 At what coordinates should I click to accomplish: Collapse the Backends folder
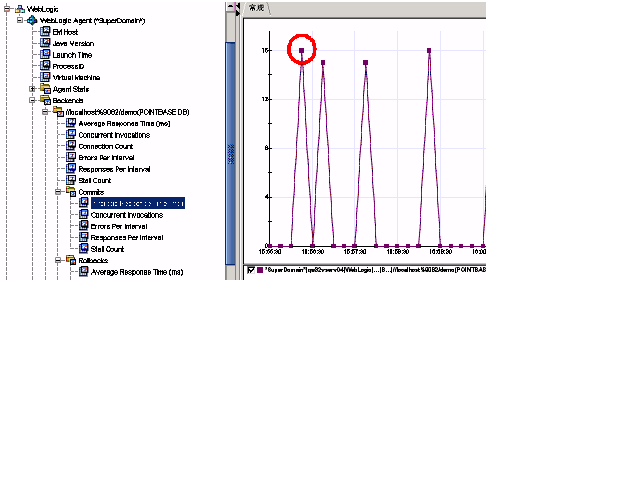click(32, 100)
